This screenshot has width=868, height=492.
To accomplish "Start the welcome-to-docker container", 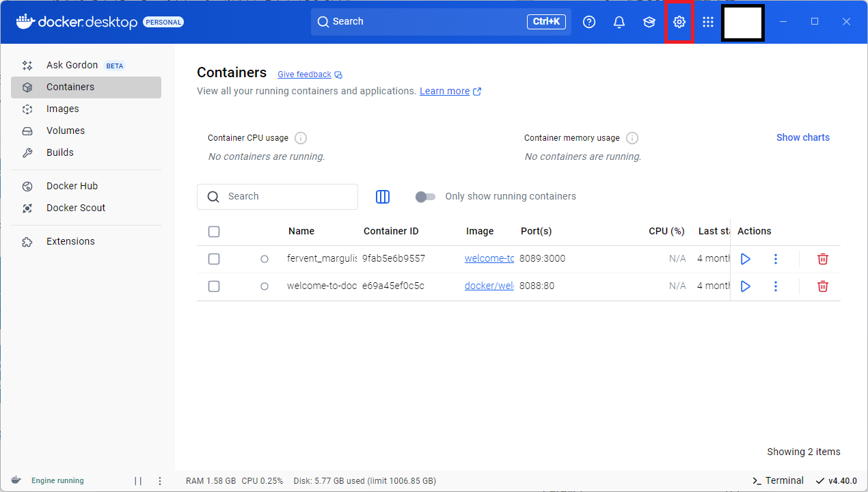I will click(x=745, y=286).
